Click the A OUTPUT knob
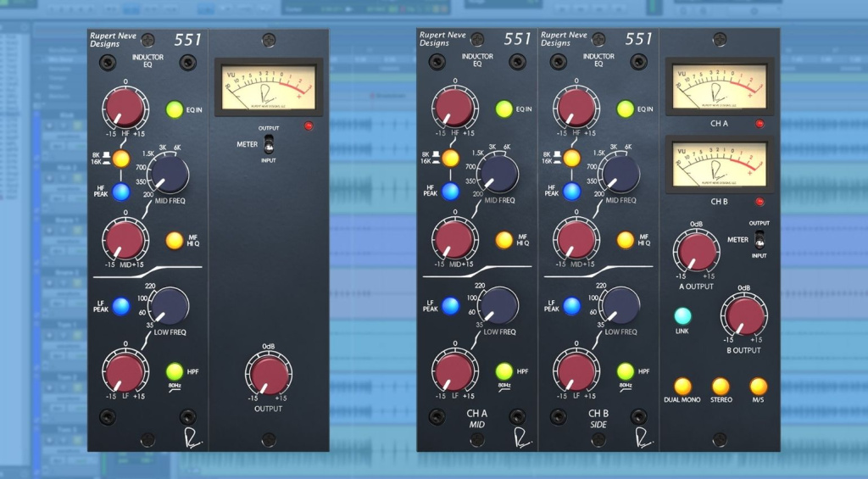The width and height of the screenshot is (868, 479). [x=697, y=251]
